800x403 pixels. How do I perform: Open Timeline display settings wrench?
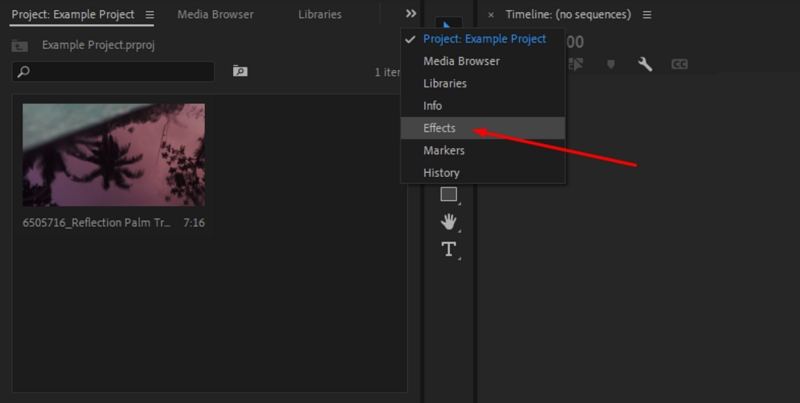pyautogui.click(x=645, y=64)
